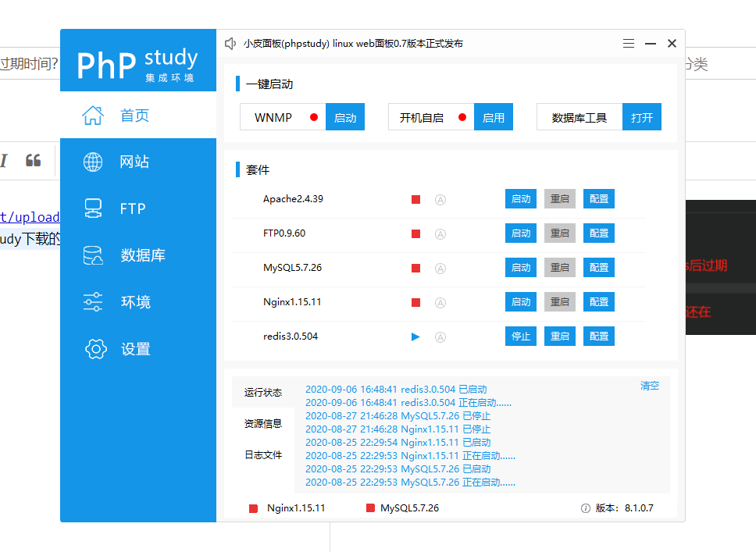Screen dimensions: 756x552
Task: Open the 网站 website section
Action: tap(138, 162)
